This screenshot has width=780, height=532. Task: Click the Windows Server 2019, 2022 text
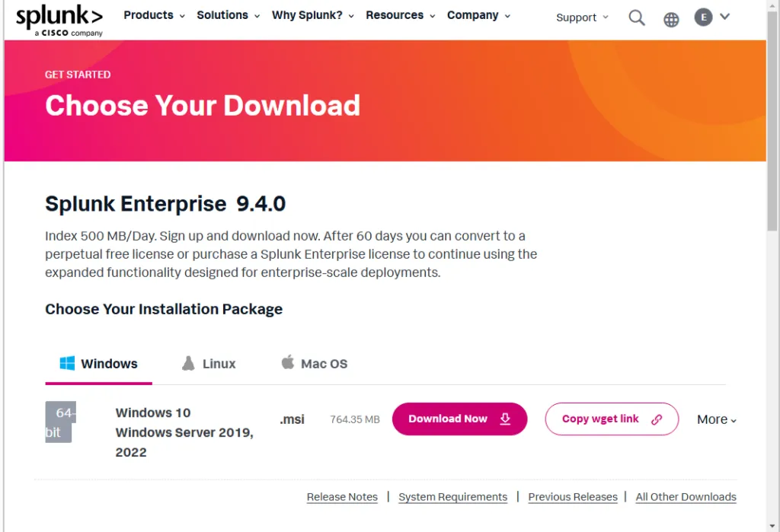coord(184,442)
